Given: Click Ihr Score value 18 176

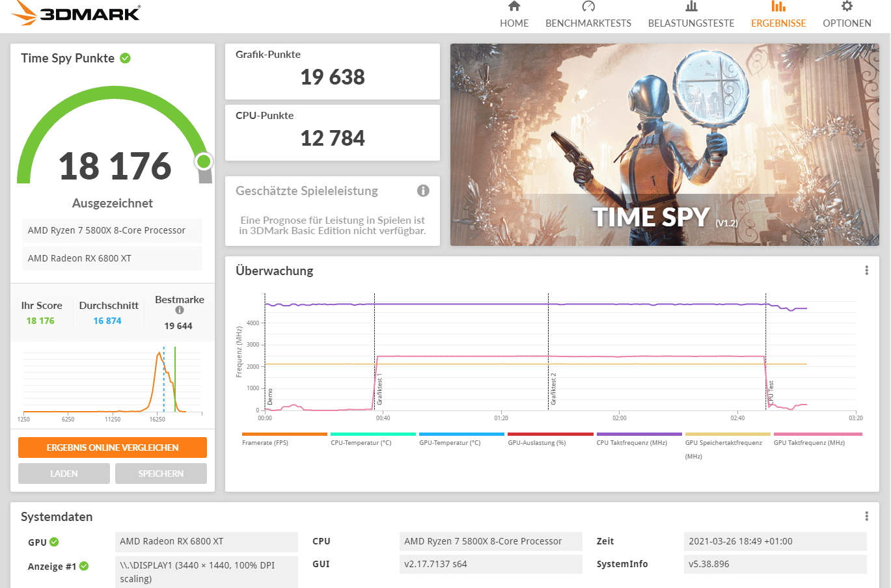Looking at the screenshot, I should coord(40,321).
